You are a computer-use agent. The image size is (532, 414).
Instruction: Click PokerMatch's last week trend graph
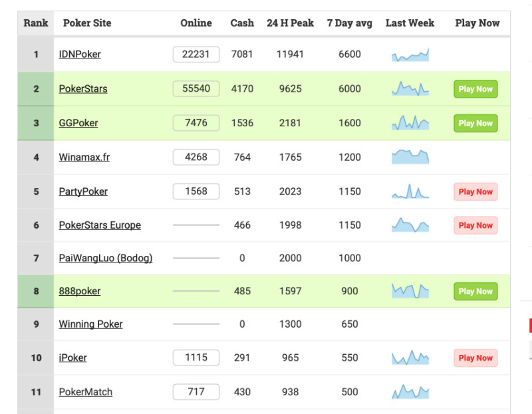click(x=410, y=391)
